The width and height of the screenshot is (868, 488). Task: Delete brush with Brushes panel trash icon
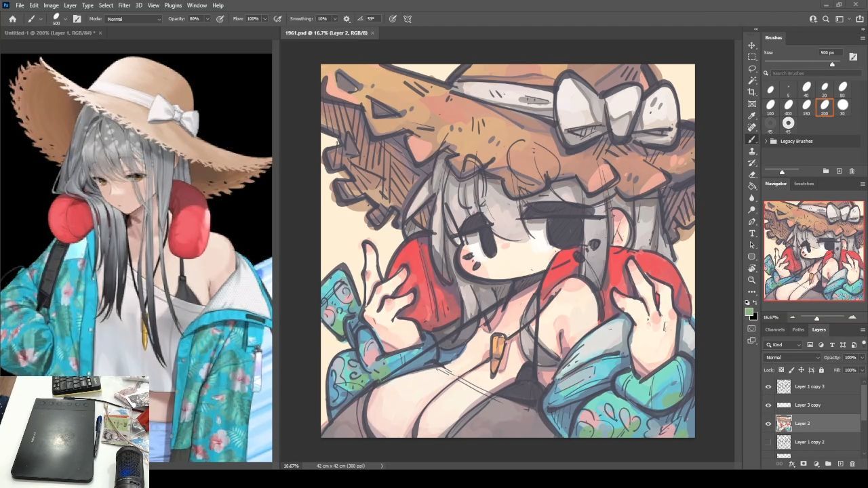click(x=851, y=171)
